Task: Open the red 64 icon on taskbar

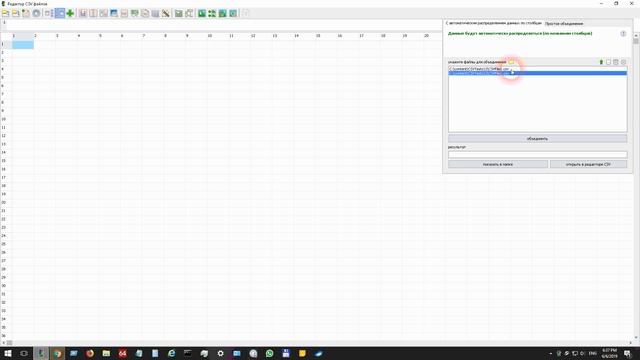Action: (122, 353)
